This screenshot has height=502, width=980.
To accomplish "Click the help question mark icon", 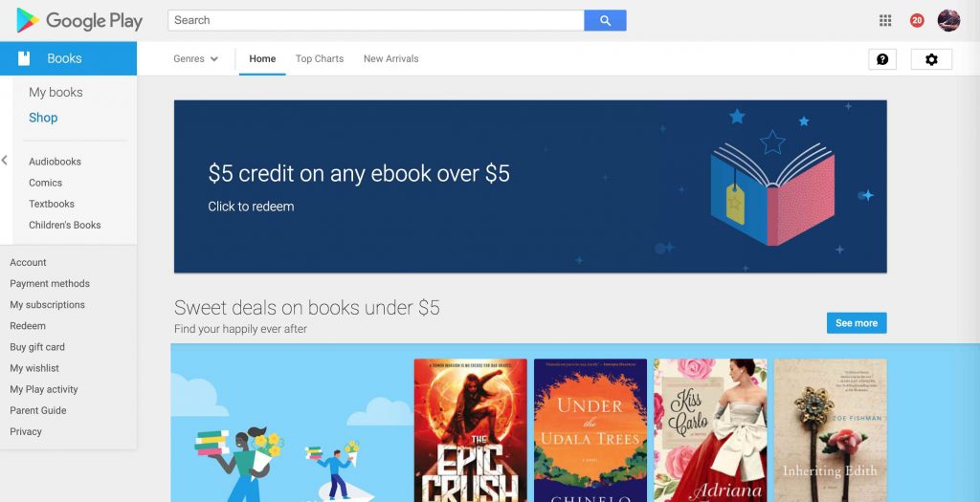I will (882, 59).
